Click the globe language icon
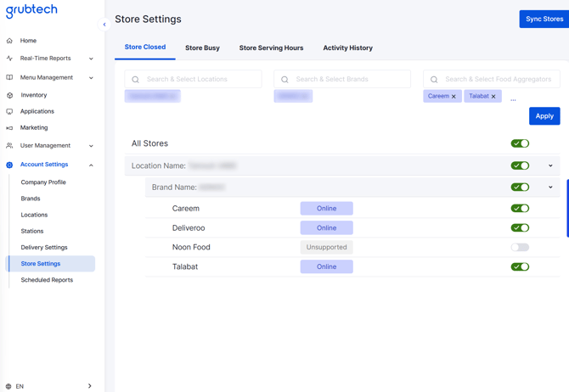569x392 pixels. (x=8, y=387)
